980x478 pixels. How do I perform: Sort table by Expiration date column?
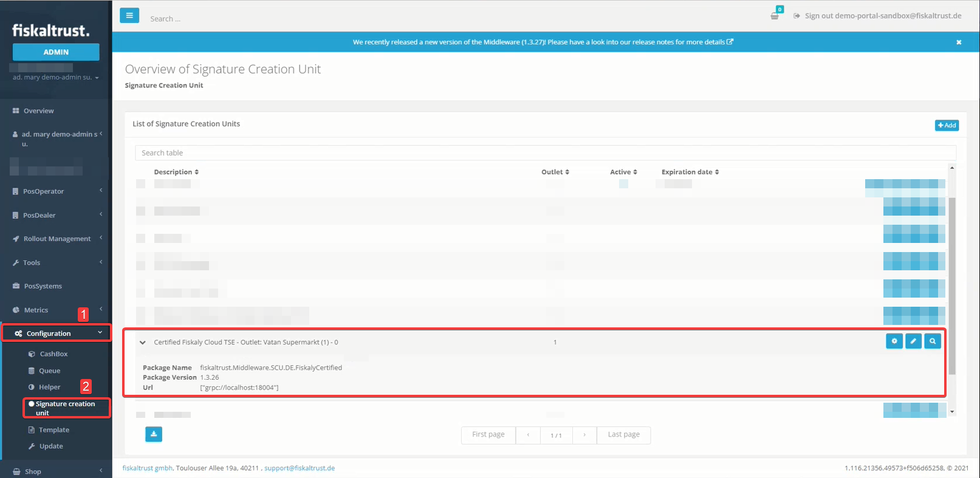(x=690, y=172)
